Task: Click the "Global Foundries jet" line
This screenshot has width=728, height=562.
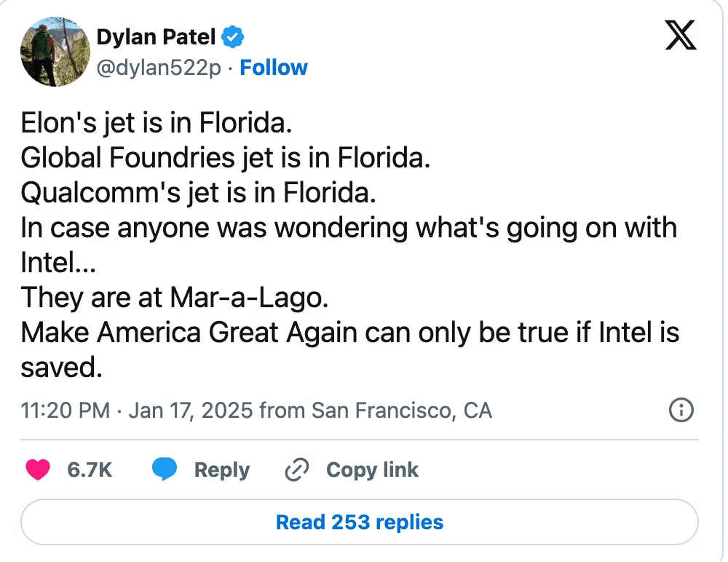Action: tap(226, 157)
